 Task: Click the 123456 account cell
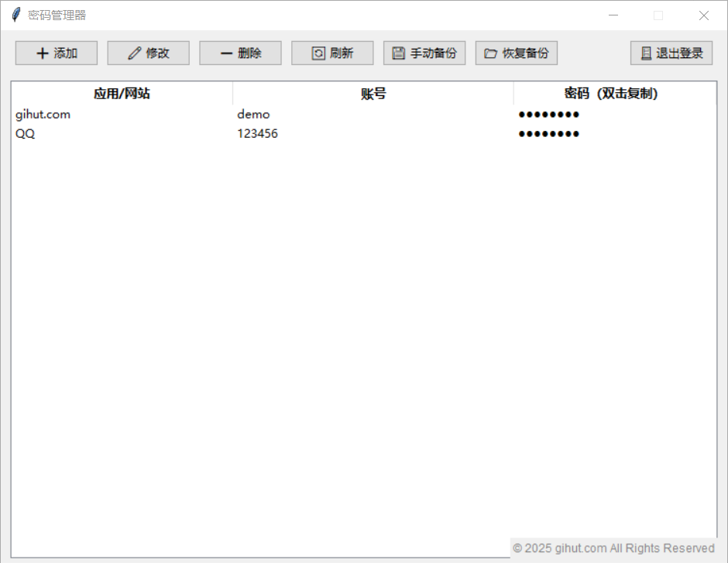click(x=257, y=134)
